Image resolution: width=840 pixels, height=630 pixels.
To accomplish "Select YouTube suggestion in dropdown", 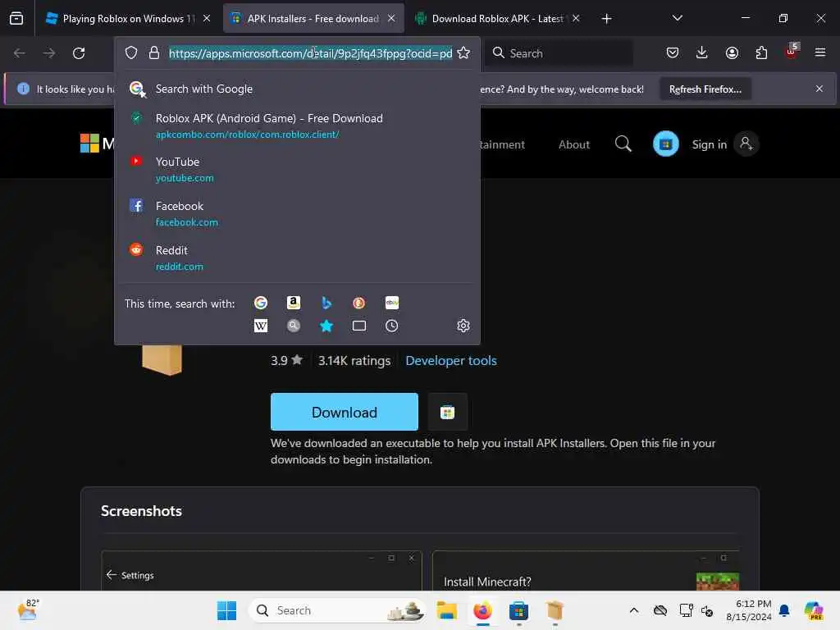I will [297, 169].
